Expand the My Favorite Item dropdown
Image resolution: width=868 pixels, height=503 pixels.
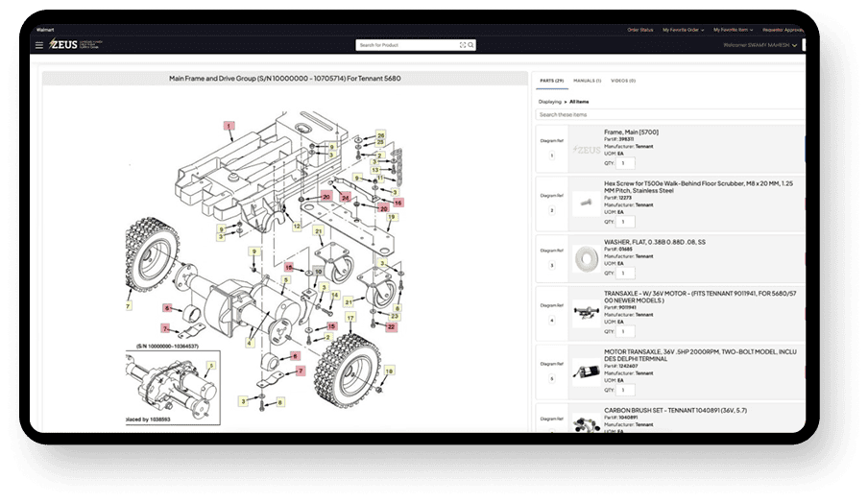tap(733, 30)
